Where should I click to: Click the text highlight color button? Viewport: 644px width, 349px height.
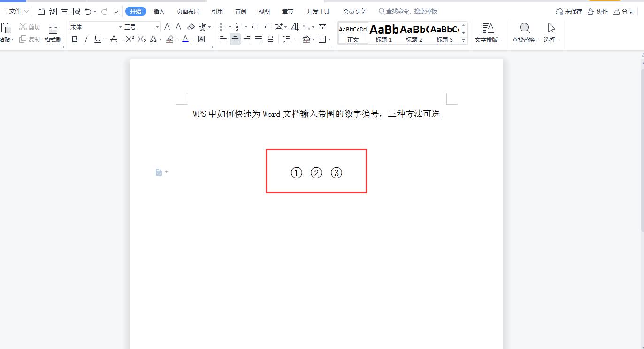(170, 39)
